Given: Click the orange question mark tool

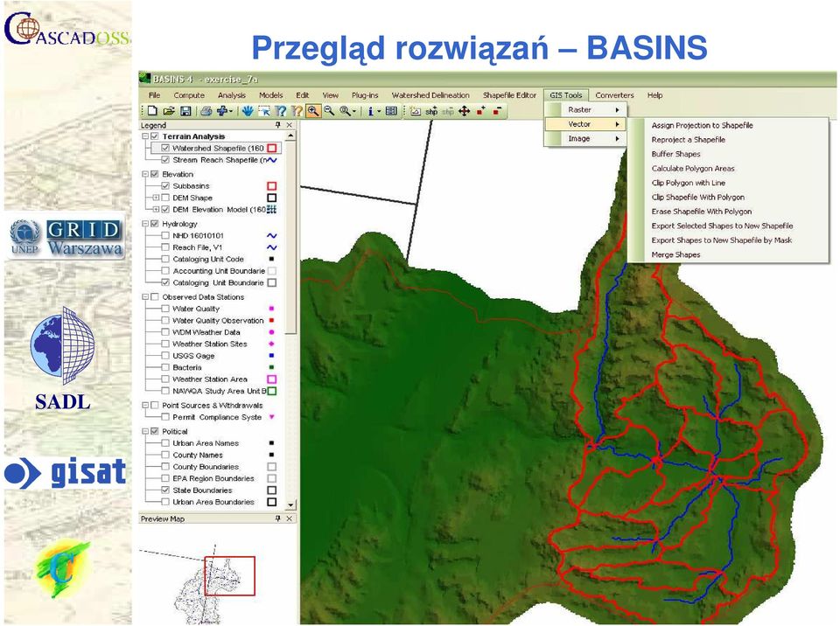Looking at the screenshot, I should (297, 111).
